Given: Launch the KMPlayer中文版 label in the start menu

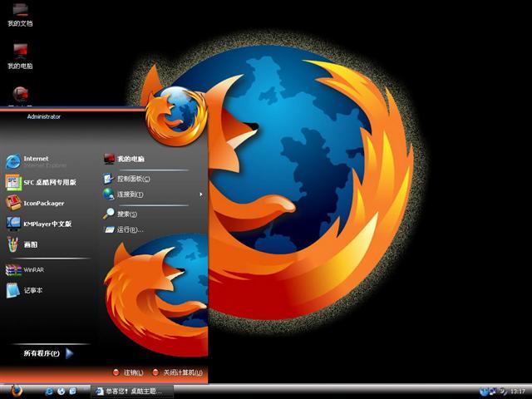Looking at the screenshot, I should click(x=47, y=224).
